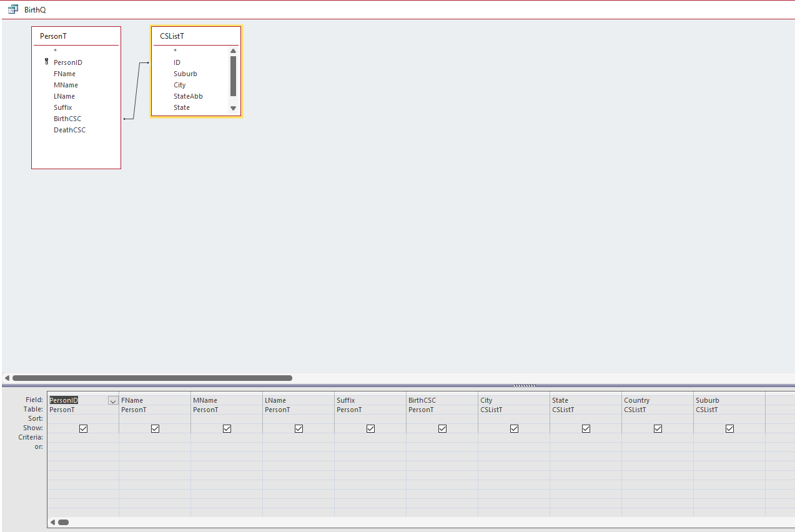Click LName Field cell in grid

(x=299, y=400)
